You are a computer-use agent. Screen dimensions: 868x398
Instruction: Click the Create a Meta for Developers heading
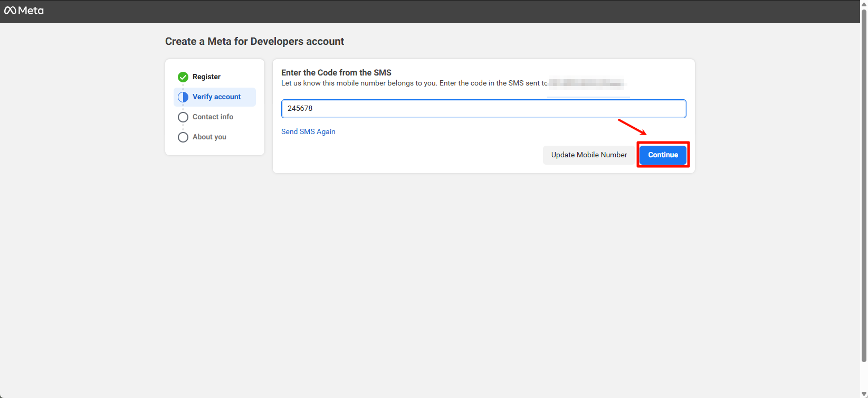[x=254, y=42]
